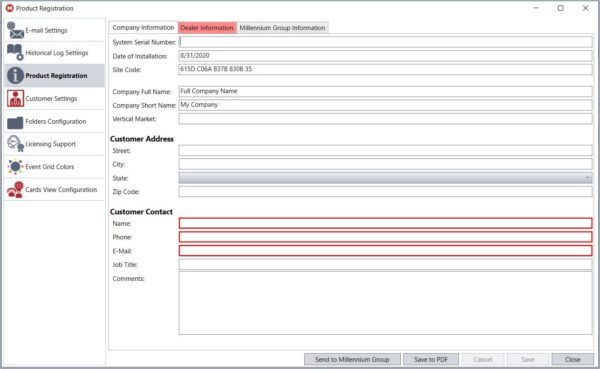Screen dimensions: 600x369
Task: Click the Date of Installation field
Action: coord(385,56)
